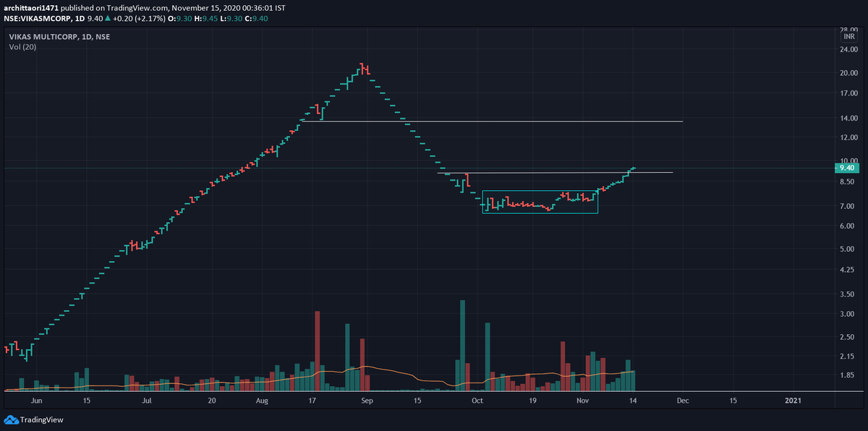Screen dimensions: 868x431
Task: Click the 12.00 price axis label
Action: [848, 138]
